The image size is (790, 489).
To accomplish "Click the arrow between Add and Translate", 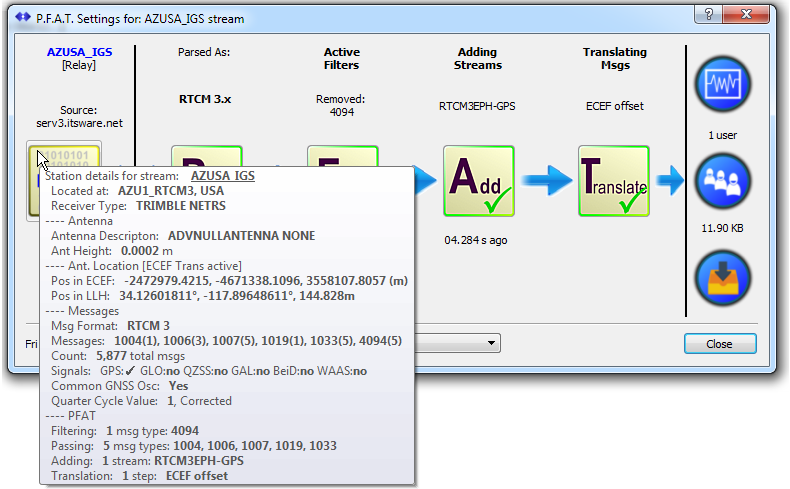I will pyautogui.click(x=546, y=181).
